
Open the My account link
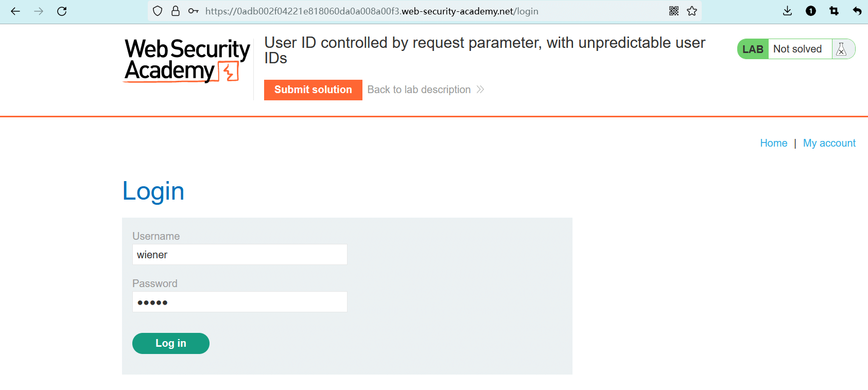[829, 143]
